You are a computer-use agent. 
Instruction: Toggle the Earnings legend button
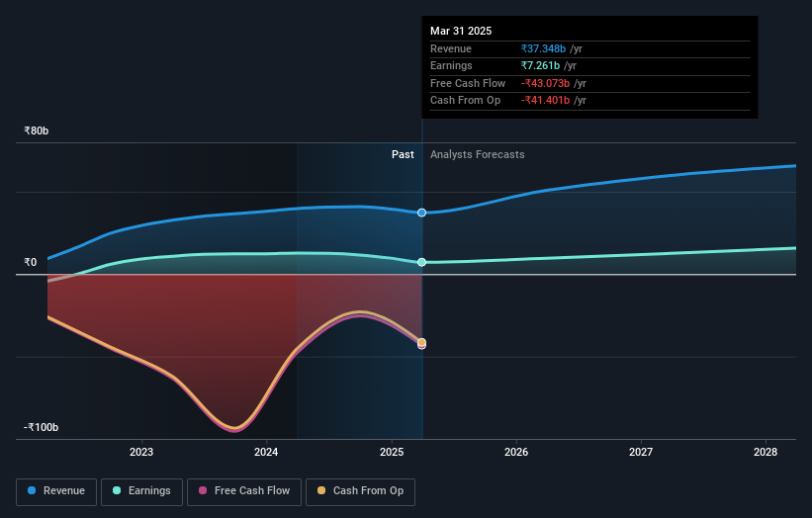pos(141,491)
